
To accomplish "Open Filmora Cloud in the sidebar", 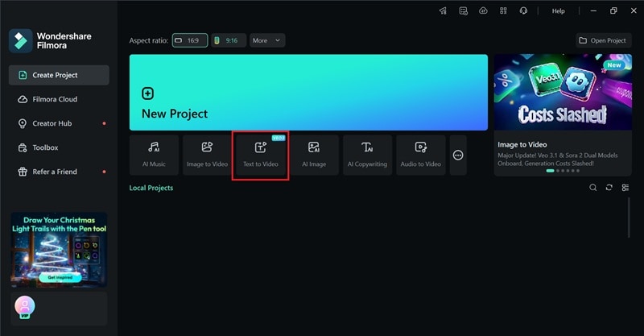I will [x=59, y=99].
